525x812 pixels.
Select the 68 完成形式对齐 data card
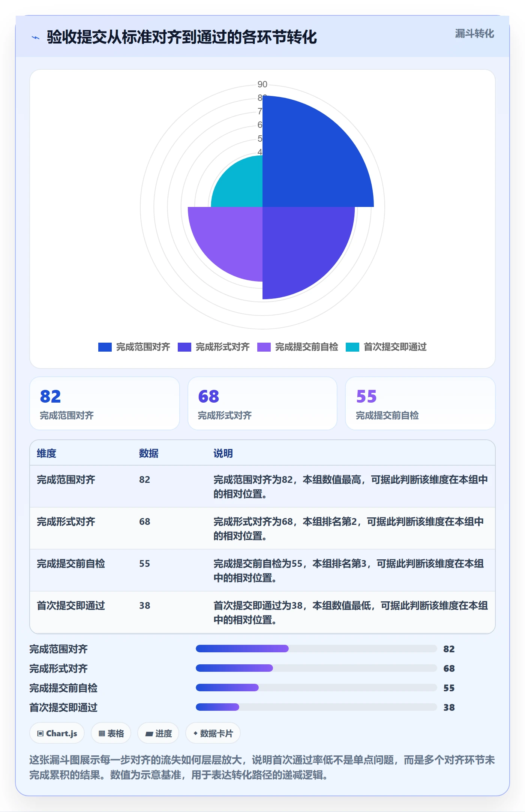click(x=262, y=403)
